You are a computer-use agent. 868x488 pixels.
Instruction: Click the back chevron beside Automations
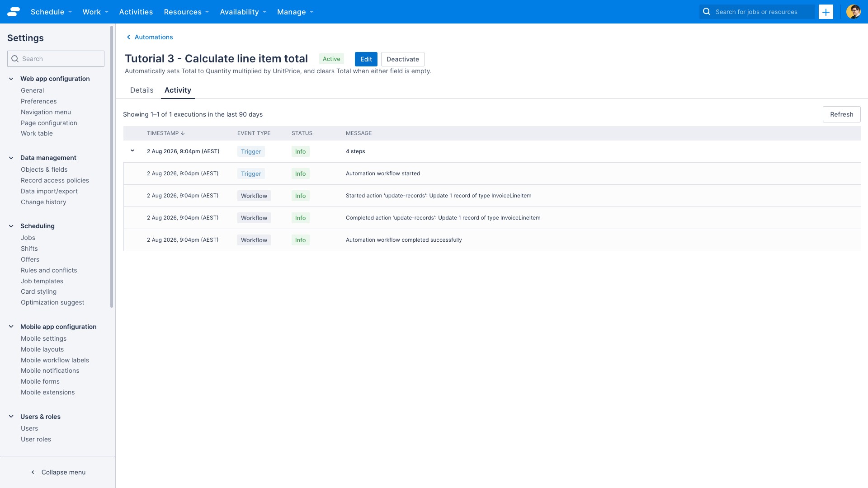pos(128,37)
